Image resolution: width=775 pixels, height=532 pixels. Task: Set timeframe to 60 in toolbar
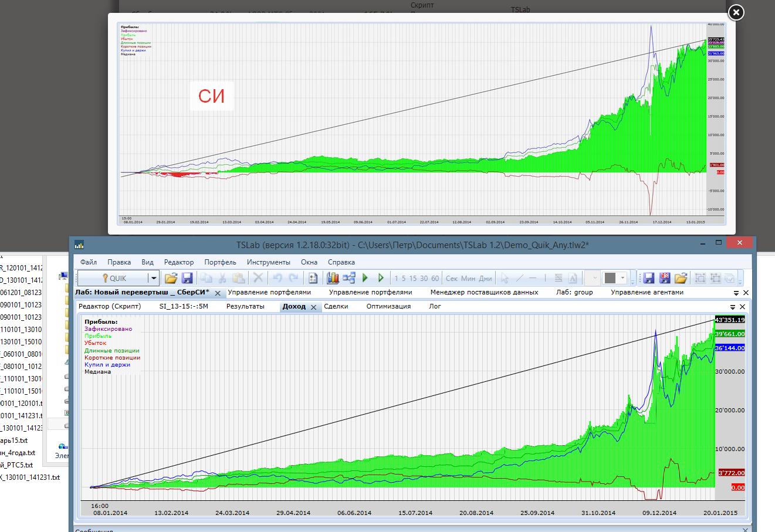(435, 279)
